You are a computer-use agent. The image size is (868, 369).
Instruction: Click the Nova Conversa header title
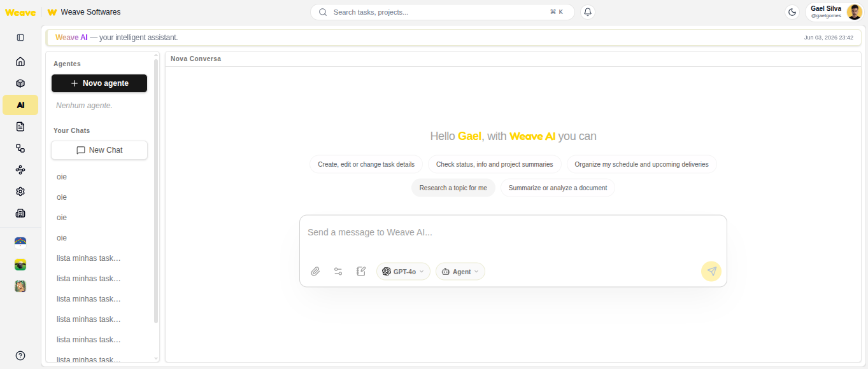pos(196,59)
